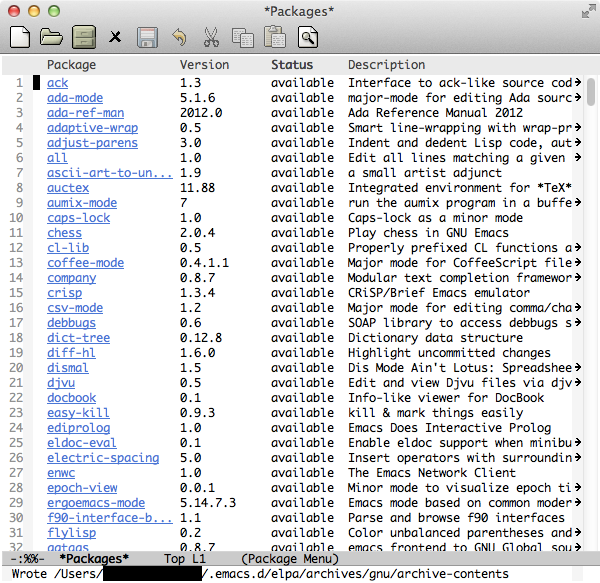600x583 pixels.
Task: Paste using the clipboard icon
Action: pyautogui.click(x=275, y=37)
